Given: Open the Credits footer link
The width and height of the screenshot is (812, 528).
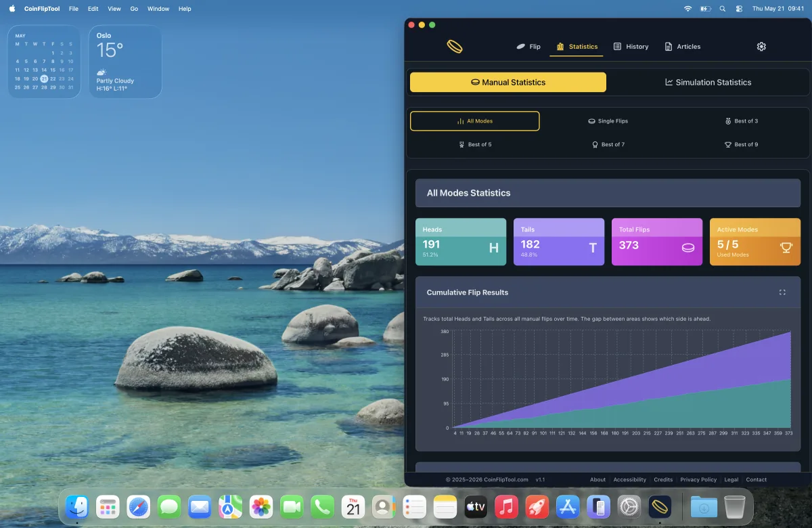Looking at the screenshot, I should (663, 480).
